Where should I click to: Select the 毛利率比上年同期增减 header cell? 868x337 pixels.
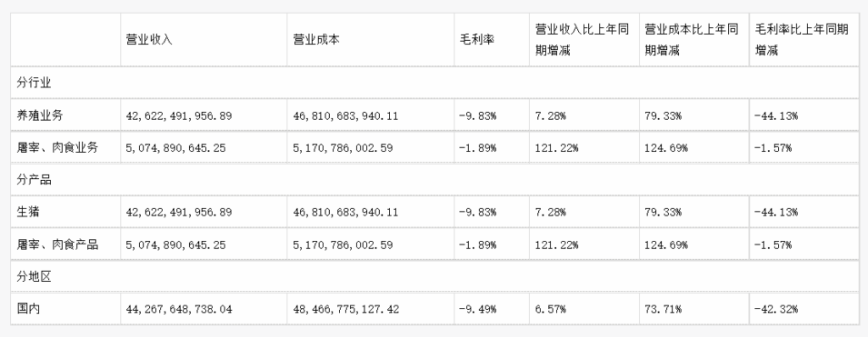[x=804, y=40]
